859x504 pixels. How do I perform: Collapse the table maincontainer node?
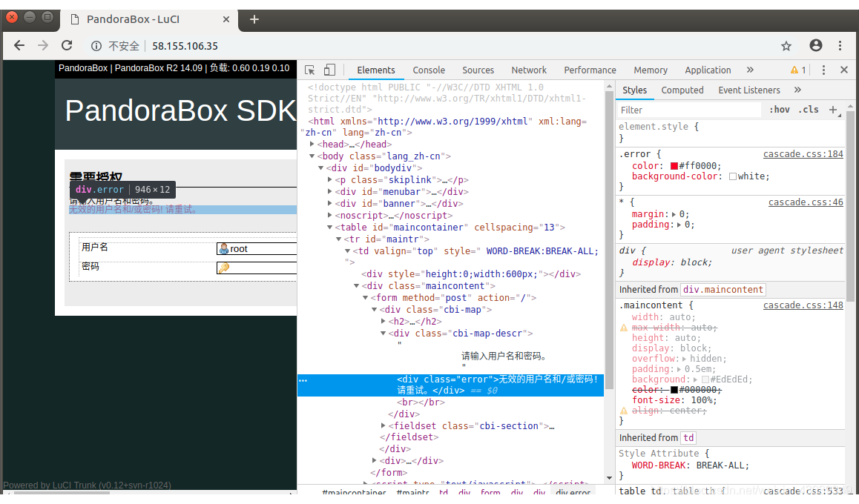pyautogui.click(x=330, y=228)
